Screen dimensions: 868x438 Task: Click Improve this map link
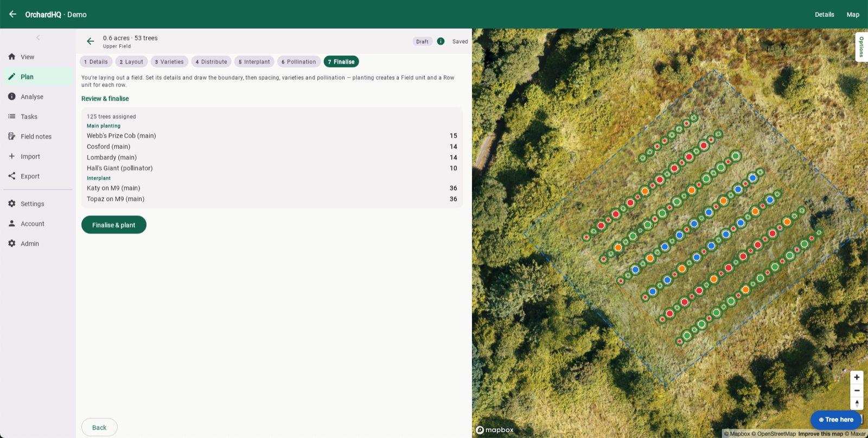click(x=820, y=434)
